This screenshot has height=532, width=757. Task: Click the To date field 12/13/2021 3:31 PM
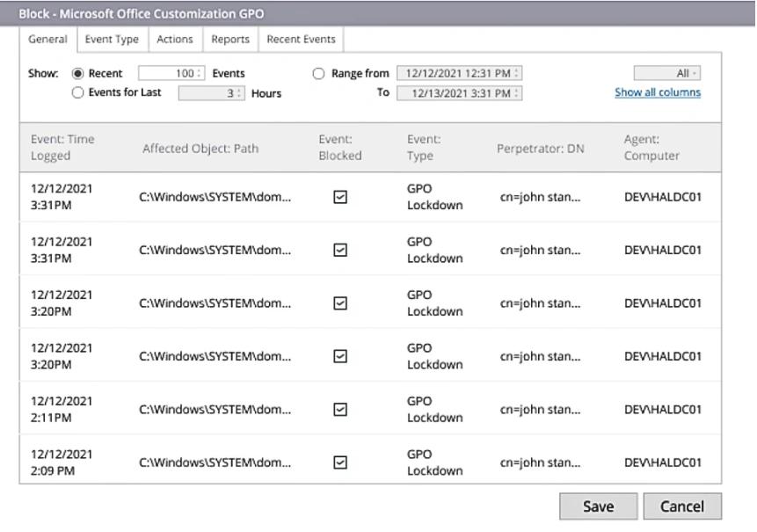point(460,93)
